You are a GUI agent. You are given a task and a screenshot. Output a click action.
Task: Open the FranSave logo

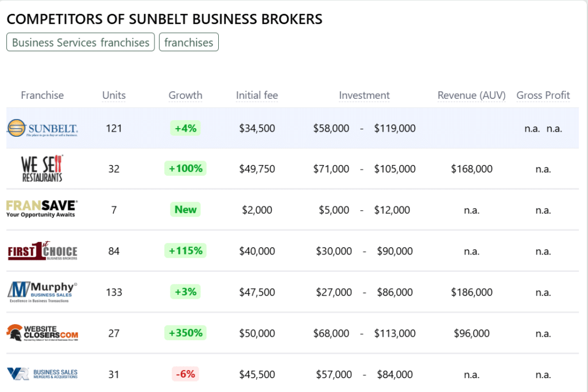42,209
